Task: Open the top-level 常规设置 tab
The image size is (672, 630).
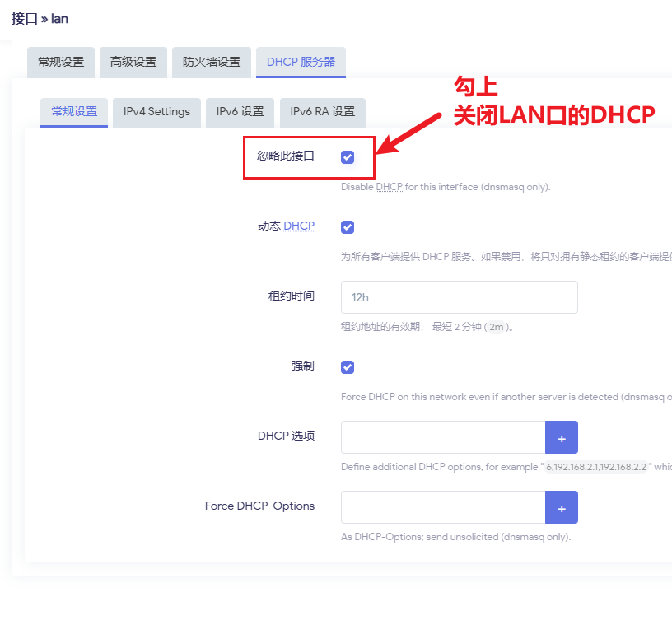Action: point(61,63)
